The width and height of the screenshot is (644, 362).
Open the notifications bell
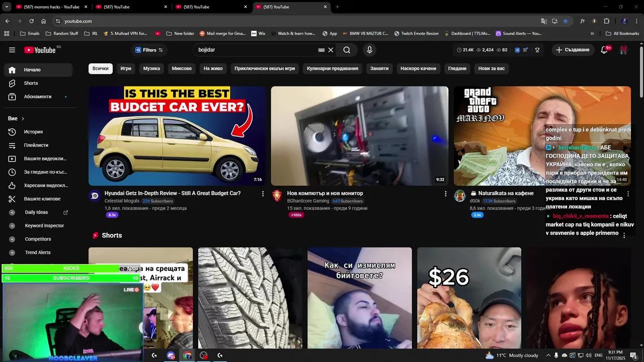pyautogui.click(x=605, y=50)
